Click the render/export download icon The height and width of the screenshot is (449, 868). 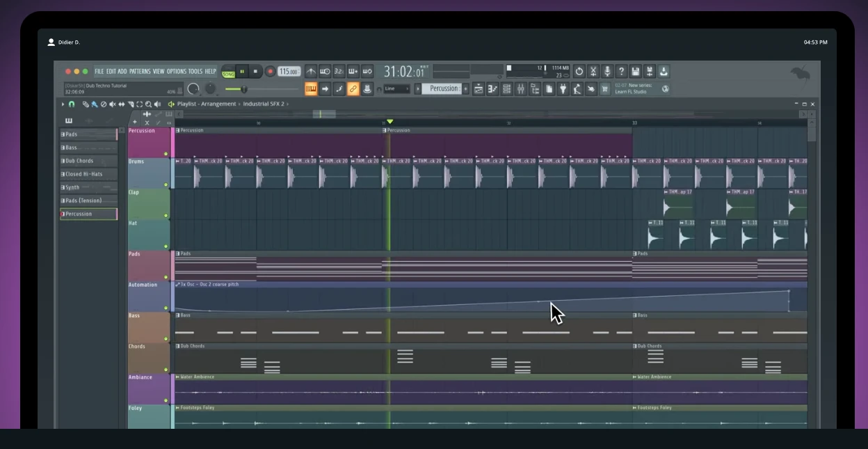tap(664, 71)
